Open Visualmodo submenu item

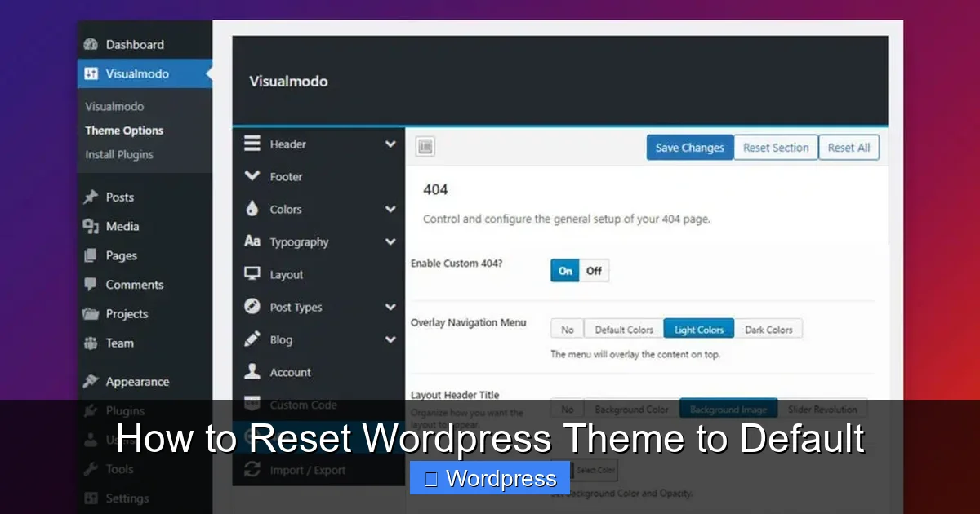114,106
